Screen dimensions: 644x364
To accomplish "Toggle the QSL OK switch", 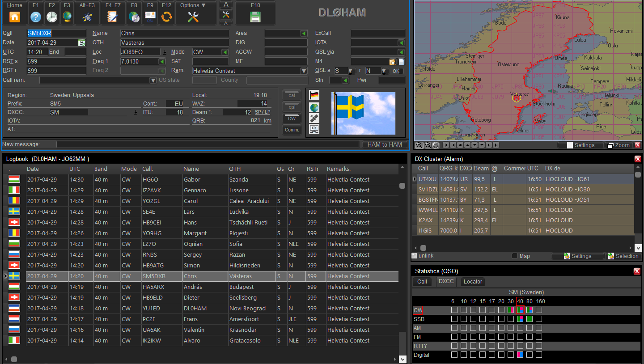I will [x=397, y=71].
